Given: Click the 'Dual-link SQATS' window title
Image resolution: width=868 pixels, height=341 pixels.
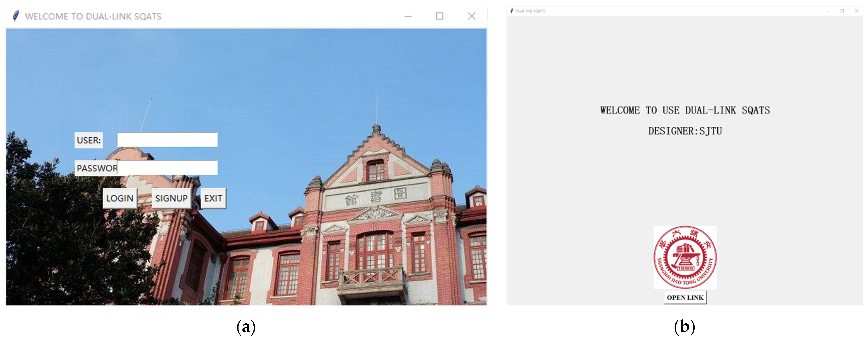Looking at the screenshot, I should pyautogui.click(x=530, y=11).
